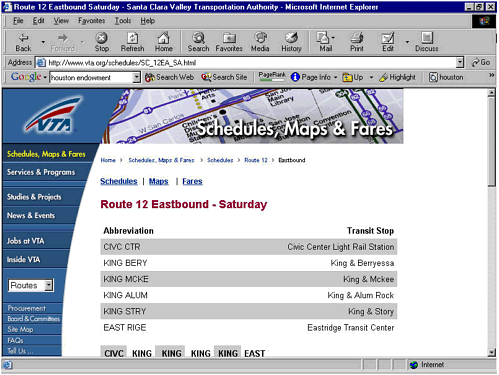Open the Search toolbar button
Viewport: 499px width, 375px height.
[198, 42]
